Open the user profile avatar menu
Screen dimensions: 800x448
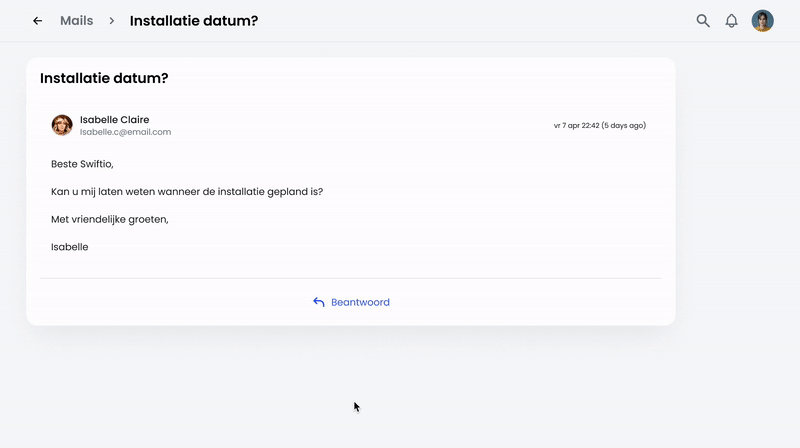point(762,21)
